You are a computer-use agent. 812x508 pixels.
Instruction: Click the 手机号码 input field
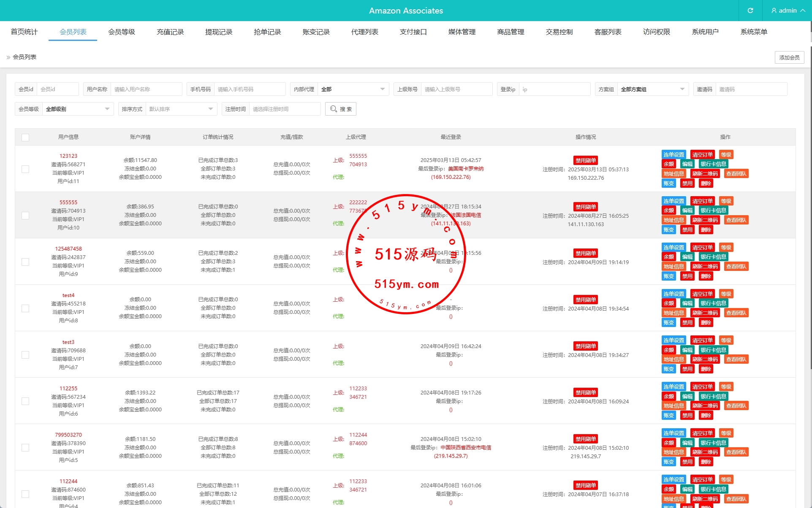(x=249, y=89)
